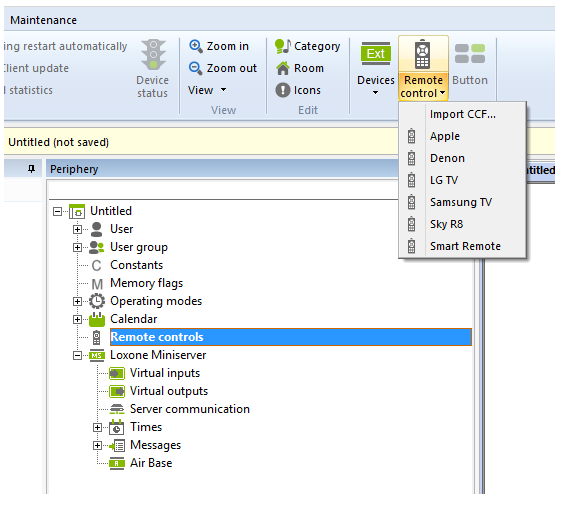Collapse the Loxone Miniserver node
Viewport: 564px width, 510px height.
[77, 356]
